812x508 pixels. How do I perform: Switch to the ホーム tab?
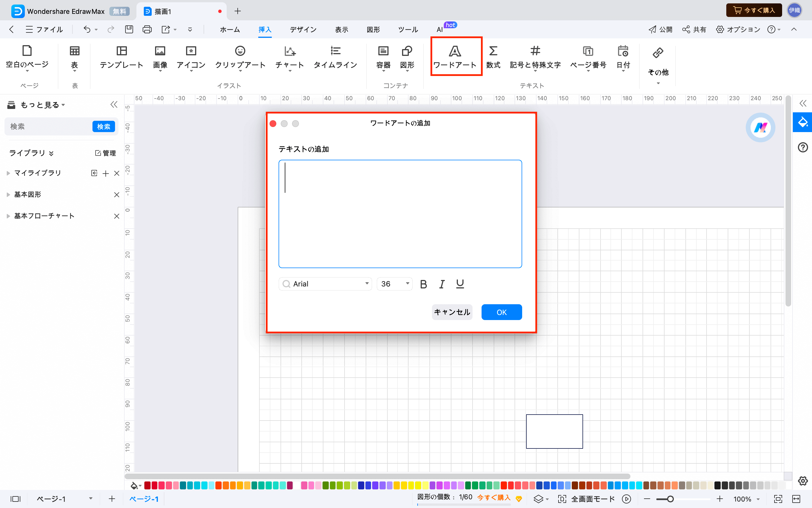click(x=230, y=30)
